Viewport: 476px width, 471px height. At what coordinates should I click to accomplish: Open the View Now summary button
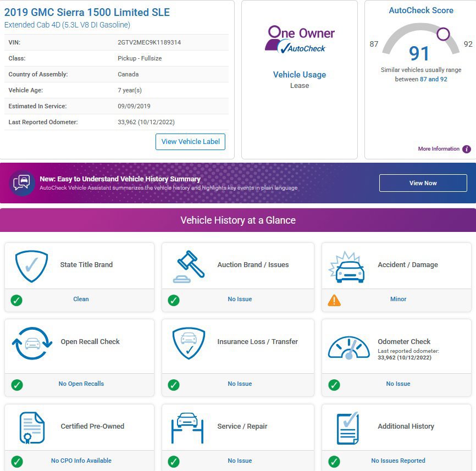[x=423, y=183]
